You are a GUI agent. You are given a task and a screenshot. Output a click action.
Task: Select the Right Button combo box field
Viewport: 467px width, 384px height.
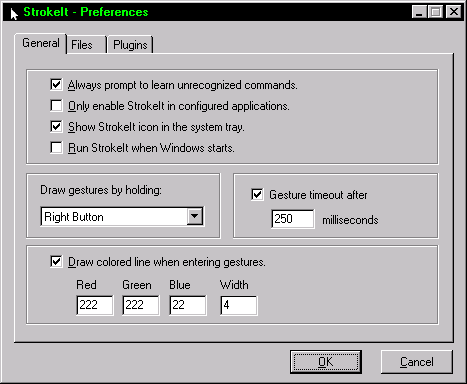[x=122, y=217]
